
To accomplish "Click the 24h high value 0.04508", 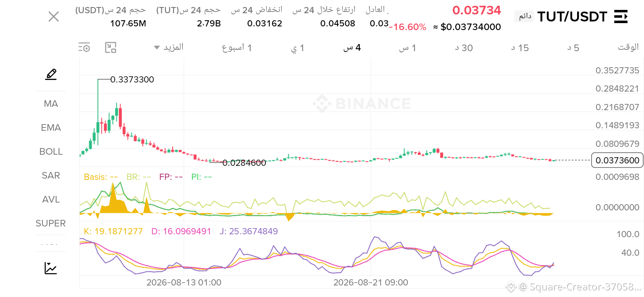I will point(338,24).
